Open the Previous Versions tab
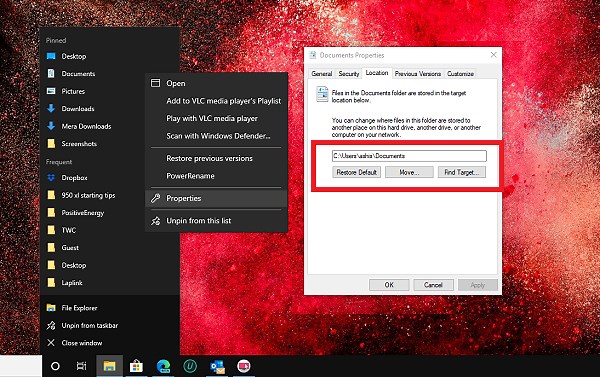 click(x=417, y=74)
